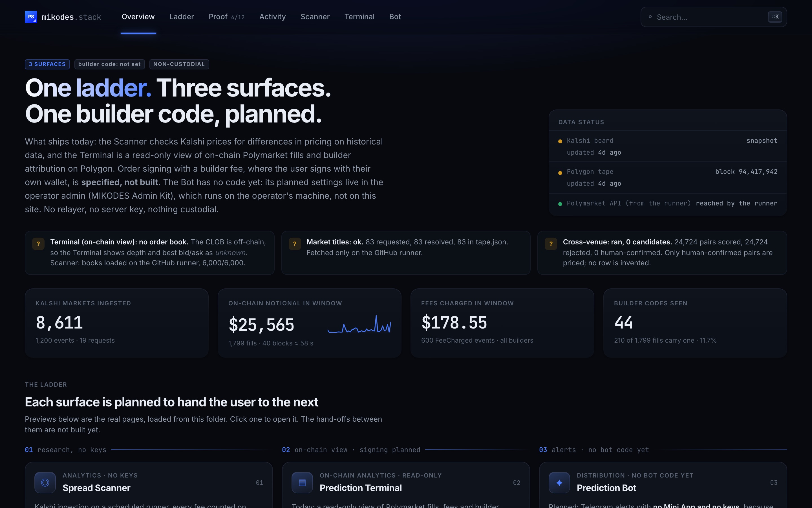Open the Bot tab
Viewport: 812px width, 508px height.
[x=395, y=17]
